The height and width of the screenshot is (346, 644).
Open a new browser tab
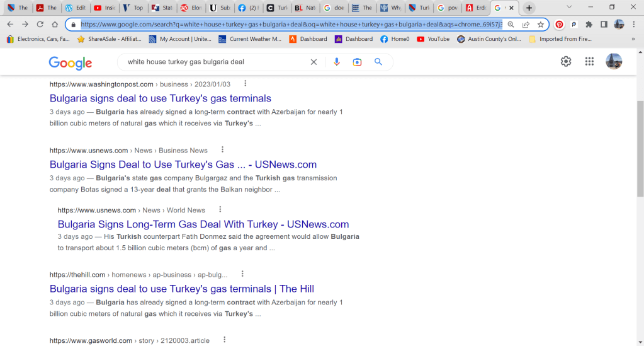click(529, 8)
